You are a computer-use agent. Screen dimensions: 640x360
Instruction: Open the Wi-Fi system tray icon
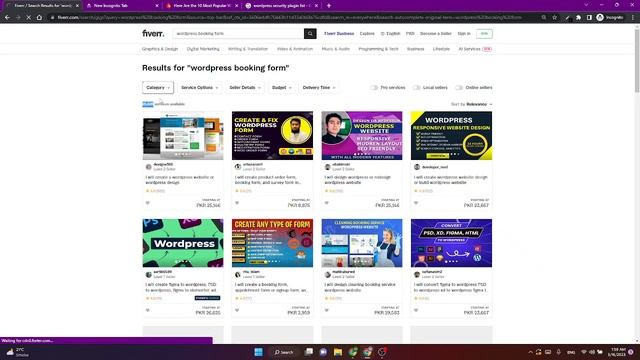(x=584, y=352)
